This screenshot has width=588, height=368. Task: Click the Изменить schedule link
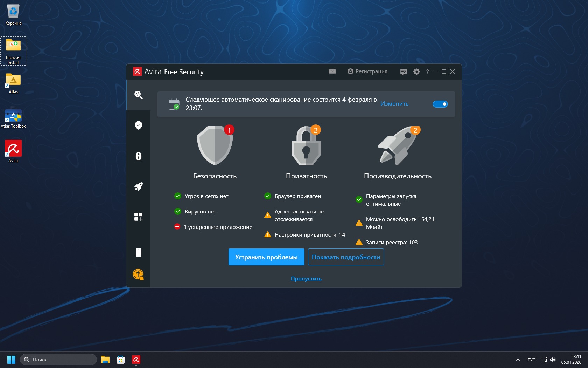(394, 104)
